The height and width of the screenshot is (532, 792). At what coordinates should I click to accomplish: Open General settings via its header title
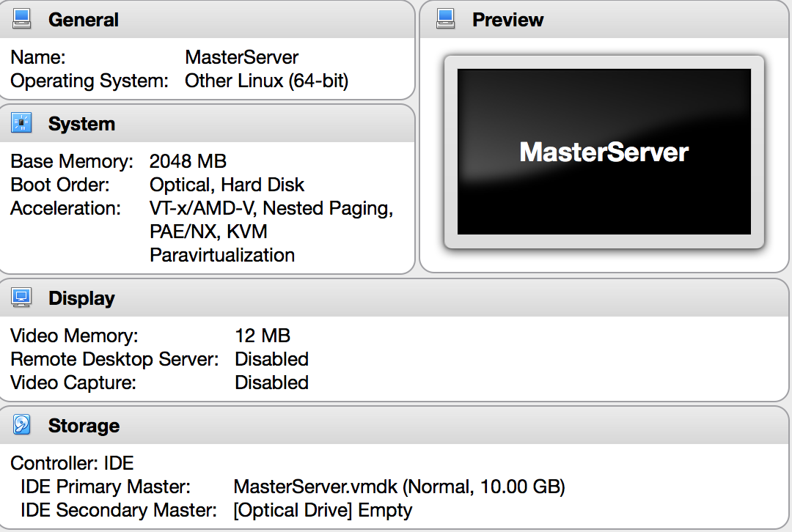(x=84, y=21)
